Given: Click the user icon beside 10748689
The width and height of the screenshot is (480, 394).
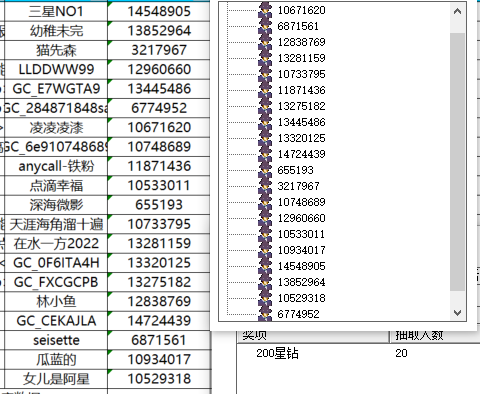Looking at the screenshot, I should (265, 202).
